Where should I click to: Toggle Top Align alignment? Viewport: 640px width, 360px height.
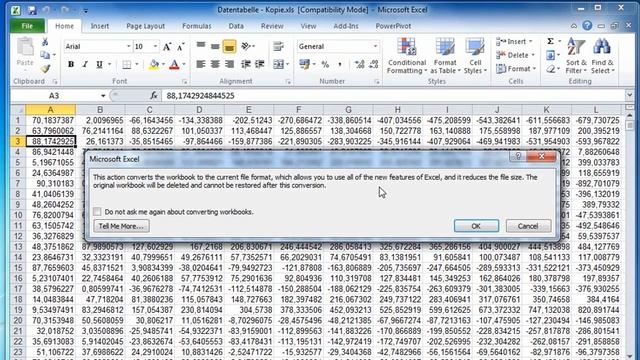point(200,46)
